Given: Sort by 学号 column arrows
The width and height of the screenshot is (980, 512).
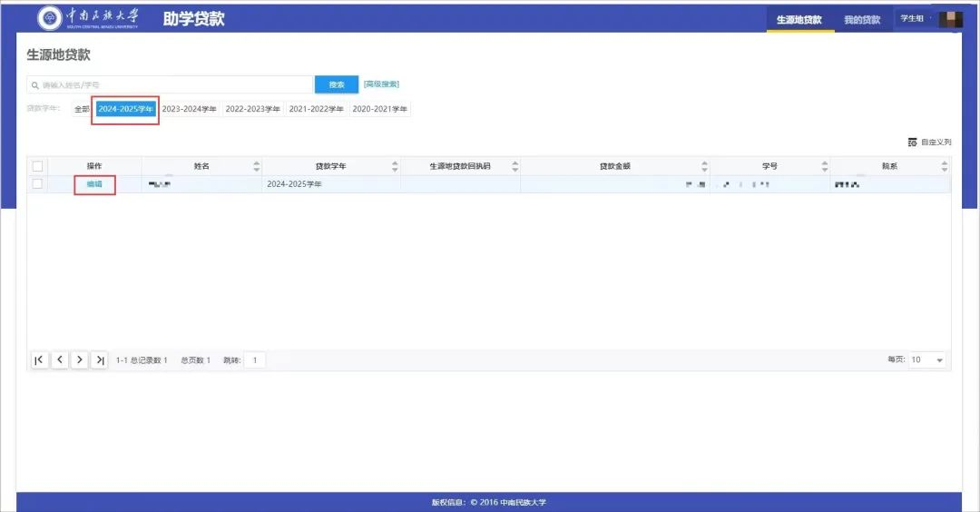Looking at the screenshot, I should 824,166.
